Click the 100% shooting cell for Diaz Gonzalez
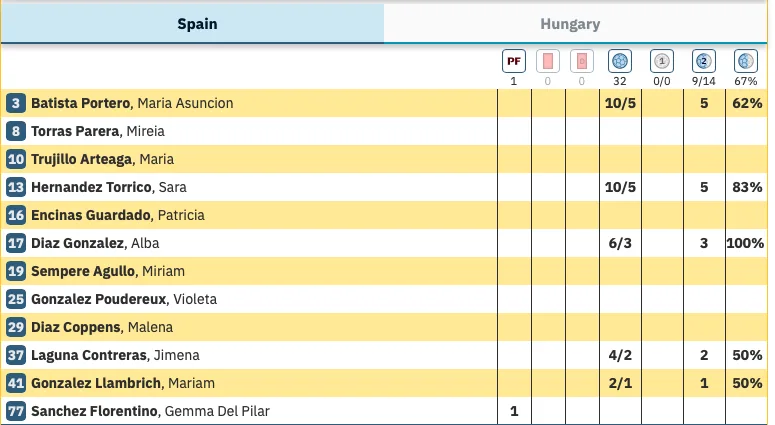The height and width of the screenshot is (425, 775). 746,243
